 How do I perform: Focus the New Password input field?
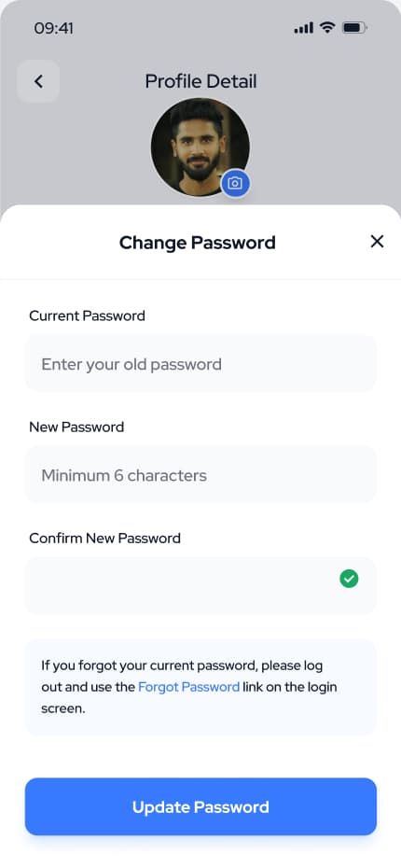[x=200, y=475]
